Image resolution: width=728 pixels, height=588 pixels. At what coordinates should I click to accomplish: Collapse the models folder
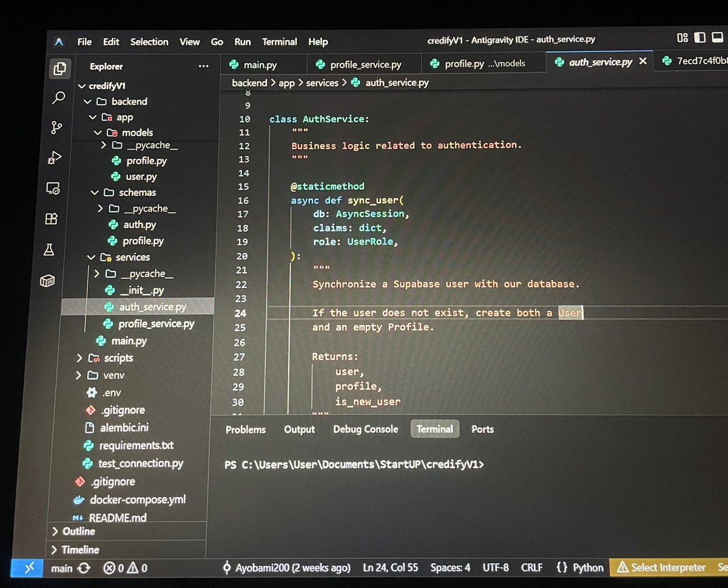pyautogui.click(x=98, y=132)
